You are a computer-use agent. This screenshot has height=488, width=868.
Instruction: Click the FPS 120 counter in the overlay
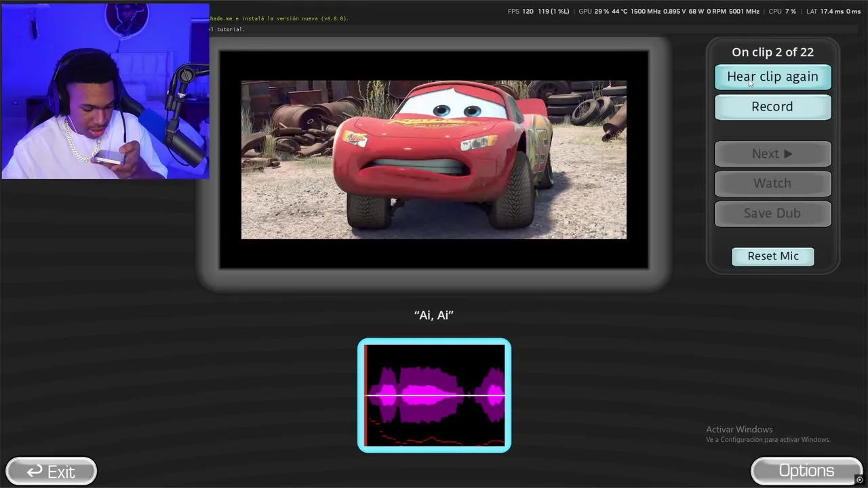point(521,12)
